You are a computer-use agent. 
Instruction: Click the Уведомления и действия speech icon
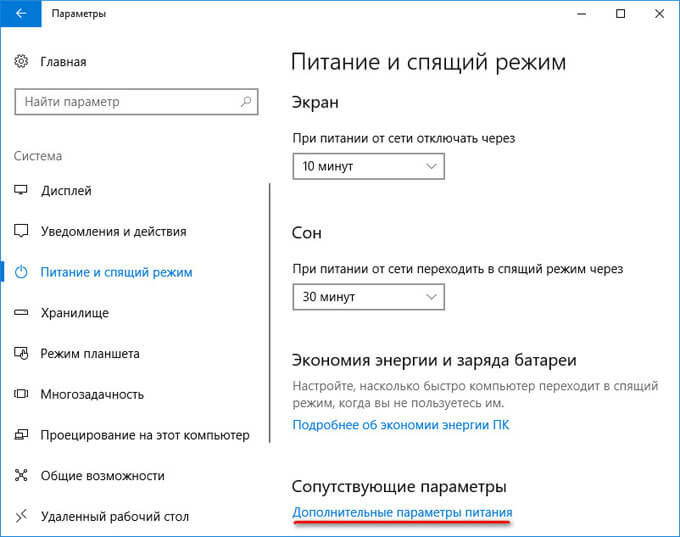tap(21, 231)
